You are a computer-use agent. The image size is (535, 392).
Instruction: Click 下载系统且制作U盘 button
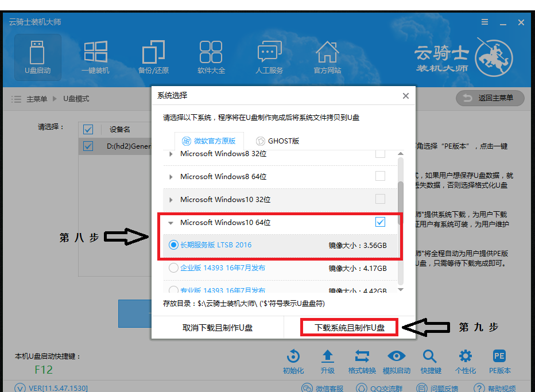(x=350, y=328)
